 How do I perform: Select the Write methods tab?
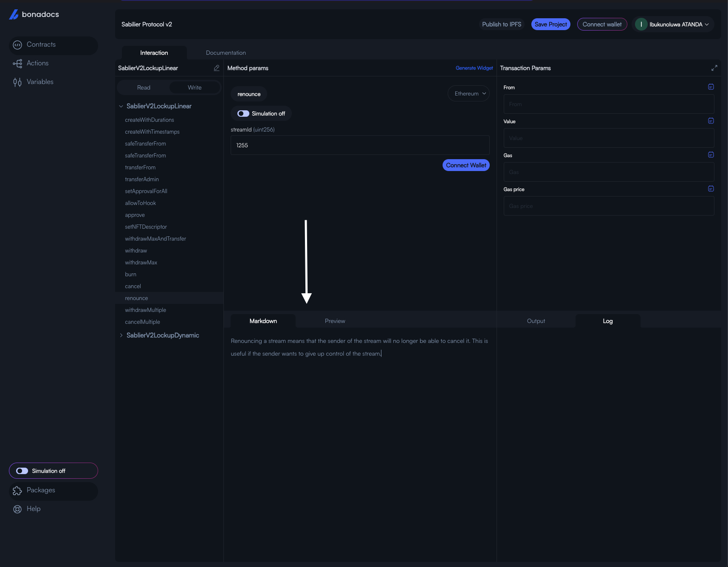[x=195, y=87]
